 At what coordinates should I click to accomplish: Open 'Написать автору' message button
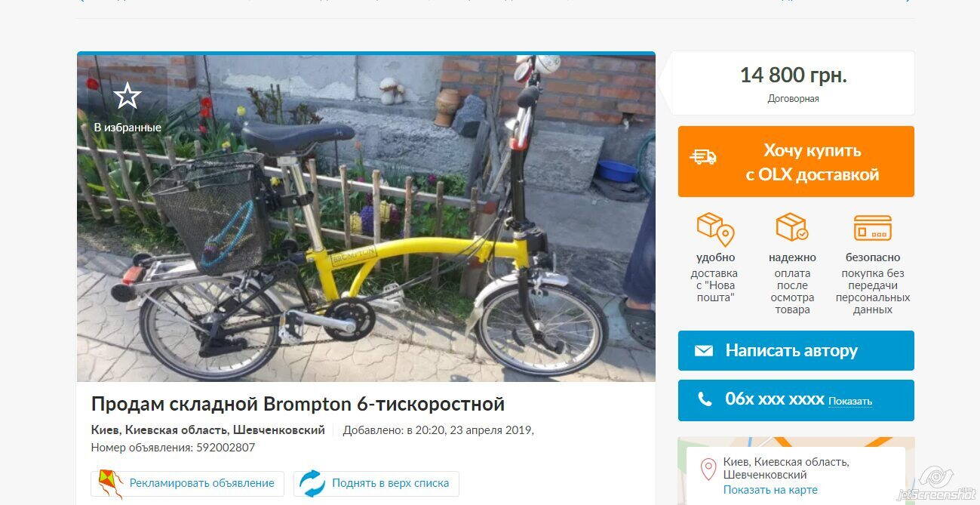(x=796, y=350)
